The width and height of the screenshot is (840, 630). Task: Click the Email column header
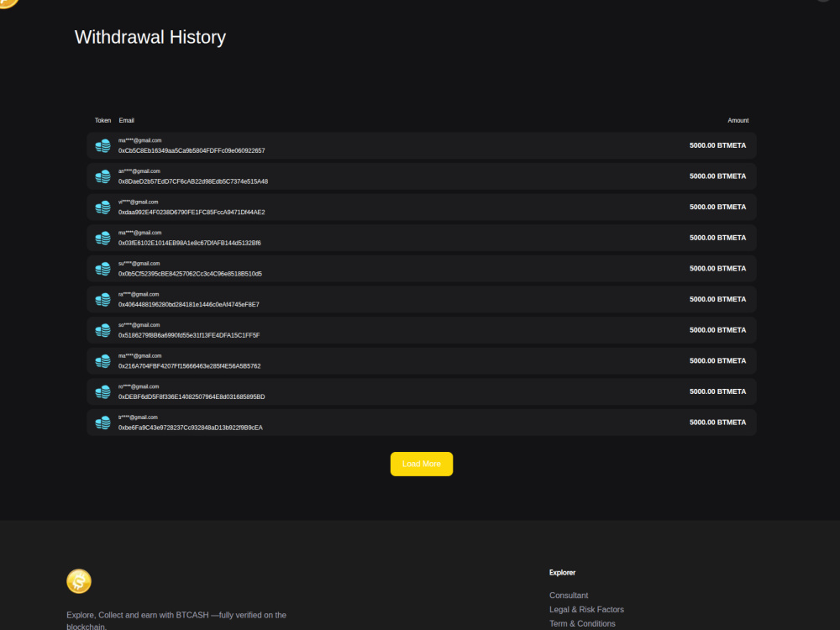127,120
